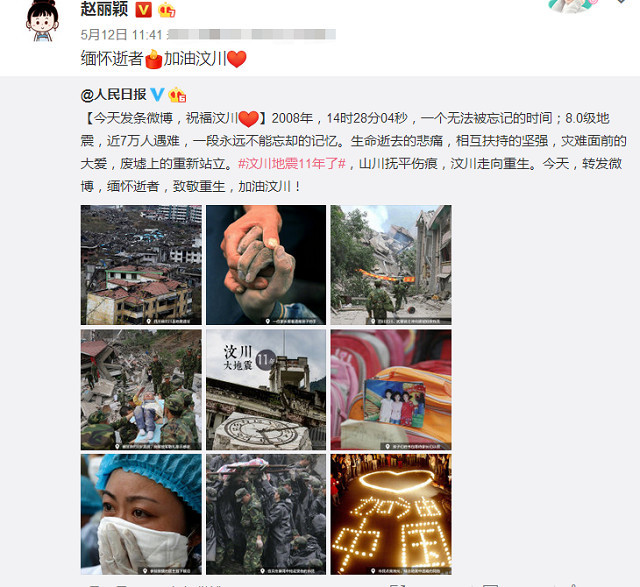This screenshot has height=587, width=640.
Task: Click the 5月12日 11:41 post timestamp
Action: (x=122, y=35)
